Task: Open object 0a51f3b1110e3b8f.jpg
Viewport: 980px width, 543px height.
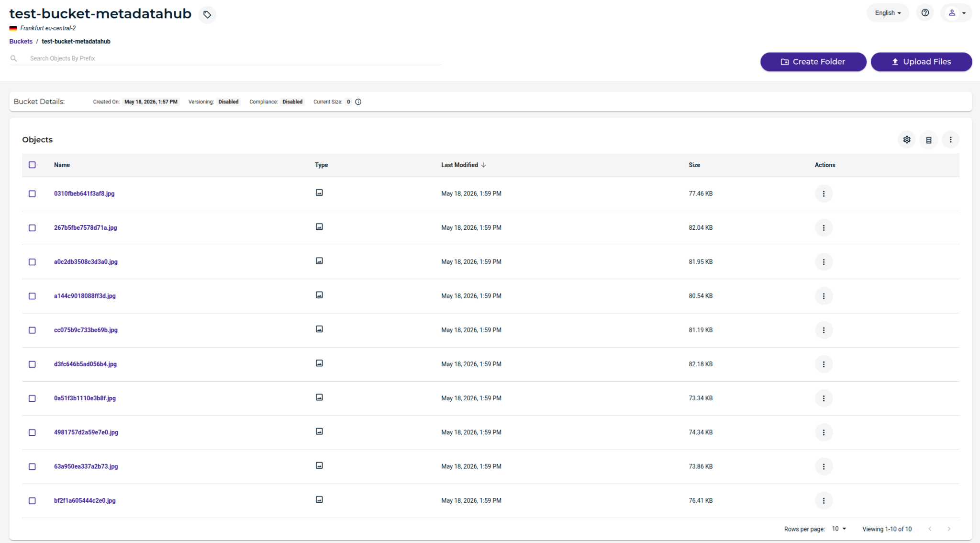Action: (85, 398)
